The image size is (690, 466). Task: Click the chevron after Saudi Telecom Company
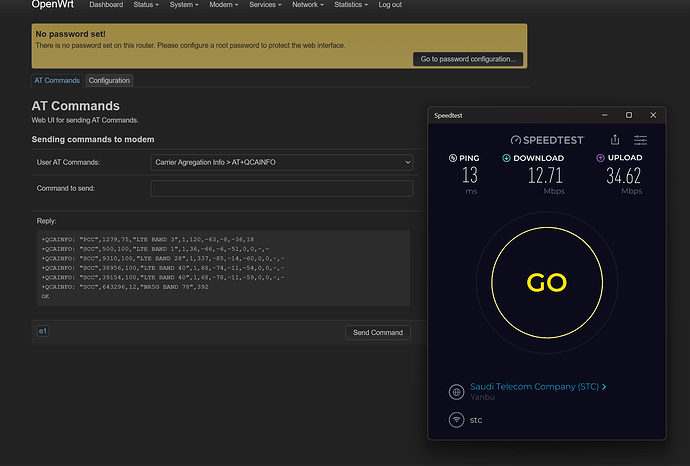[x=604, y=387]
